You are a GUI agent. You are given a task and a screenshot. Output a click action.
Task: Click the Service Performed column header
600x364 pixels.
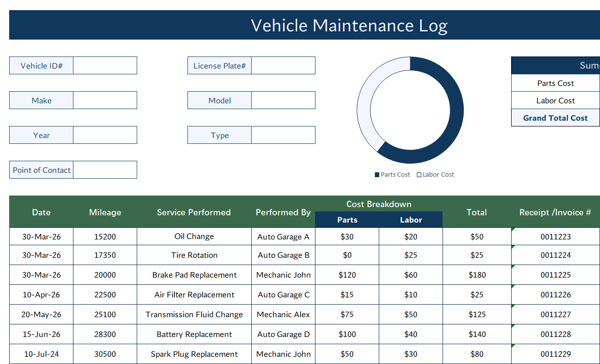coord(194,212)
